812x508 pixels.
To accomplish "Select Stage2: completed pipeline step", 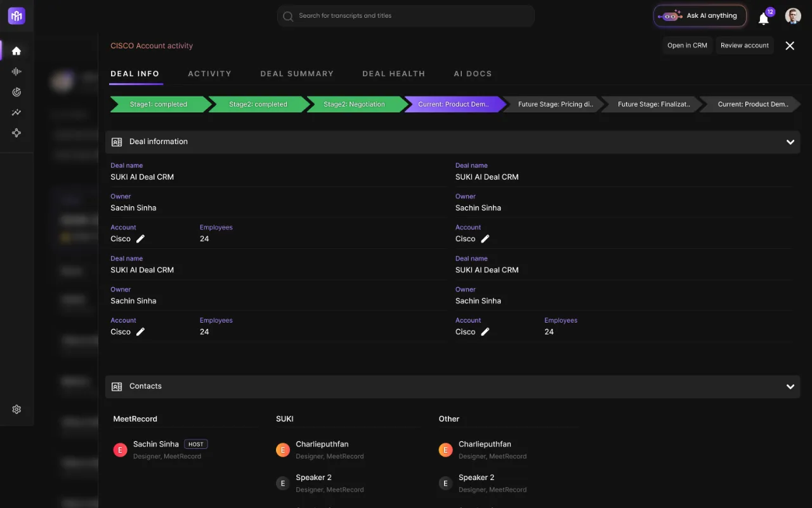I will click(x=258, y=104).
